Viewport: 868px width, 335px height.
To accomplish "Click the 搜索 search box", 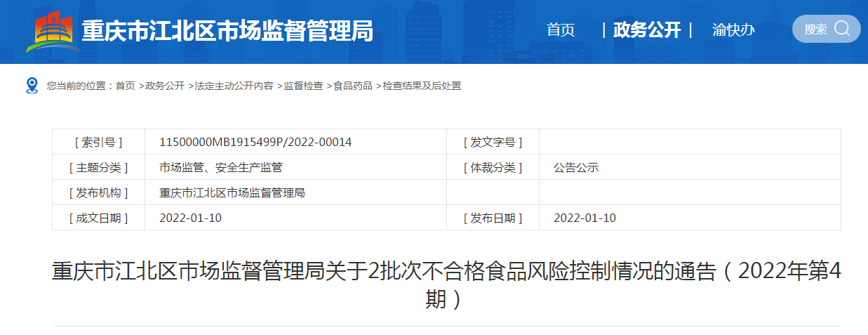I will (x=826, y=29).
